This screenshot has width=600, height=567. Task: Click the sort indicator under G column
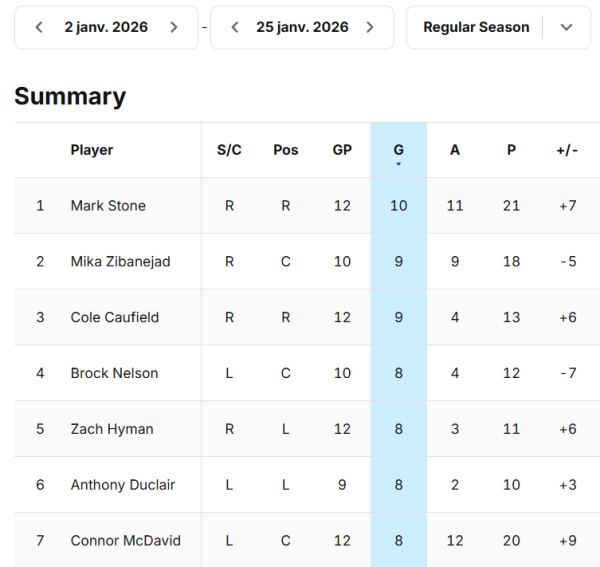tap(399, 163)
